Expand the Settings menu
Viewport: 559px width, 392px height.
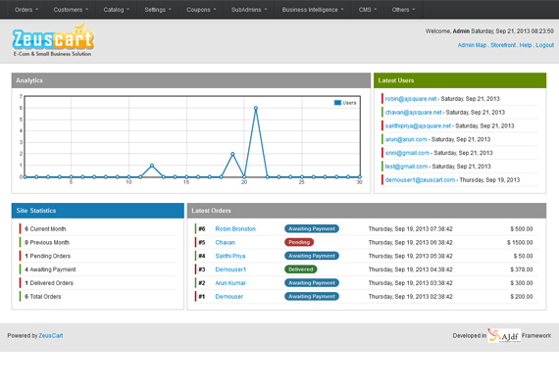(x=158, y=10)
